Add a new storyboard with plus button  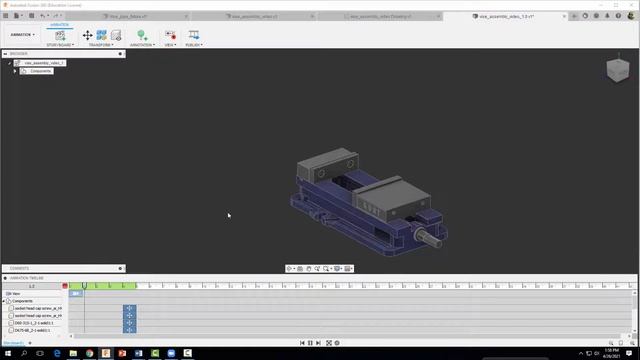click(x=30, y=343)
